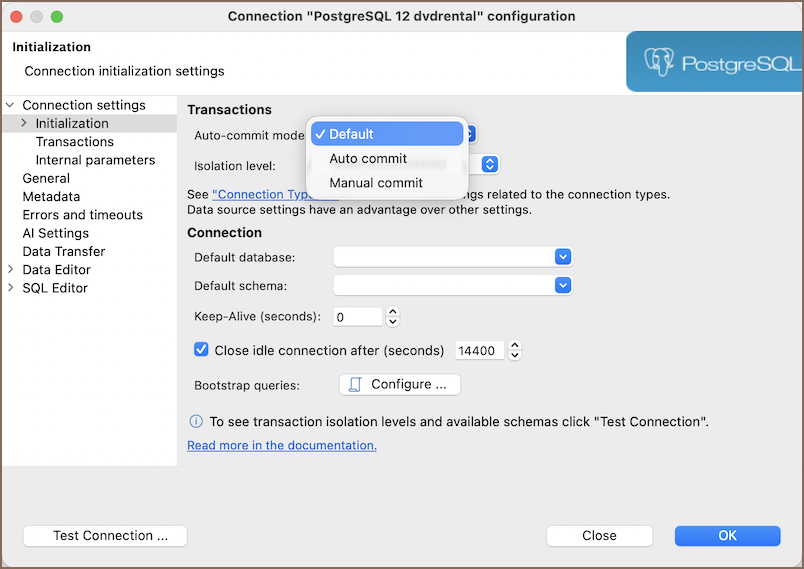Toggle Close idle connection after checkbox
The width and height of the screenshot is (804, 569).
(x=201, y=350)
